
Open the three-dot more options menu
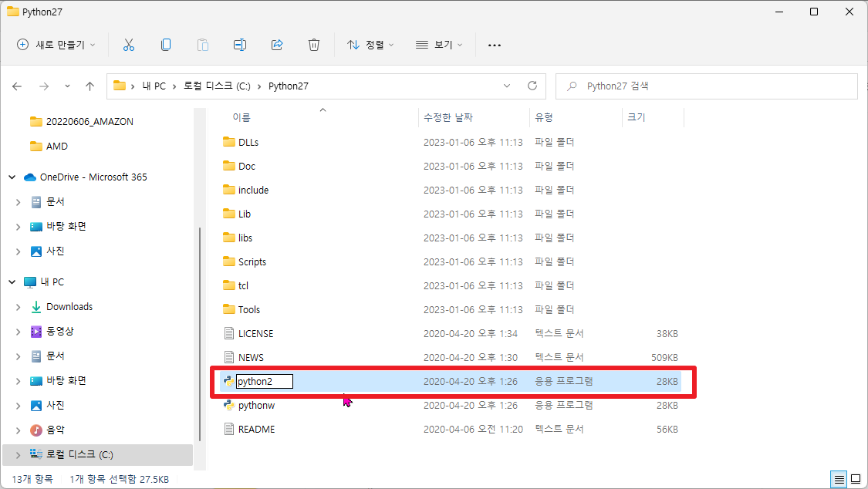495,45
